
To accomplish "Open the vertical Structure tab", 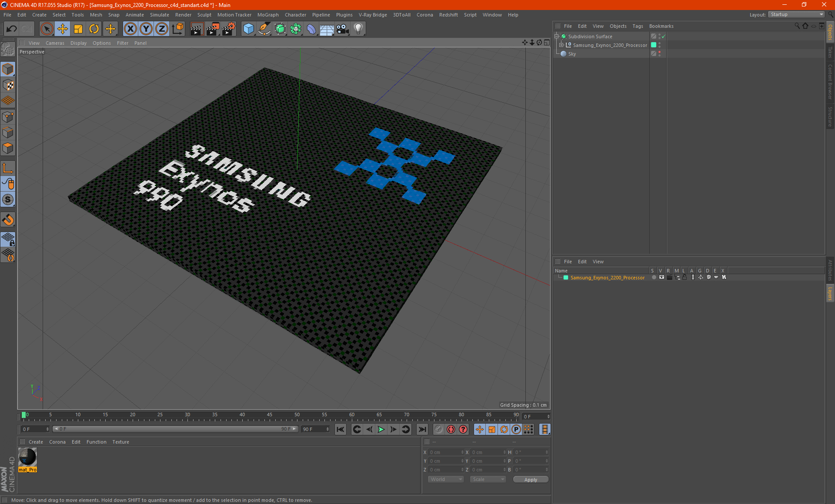I will 830,117.
